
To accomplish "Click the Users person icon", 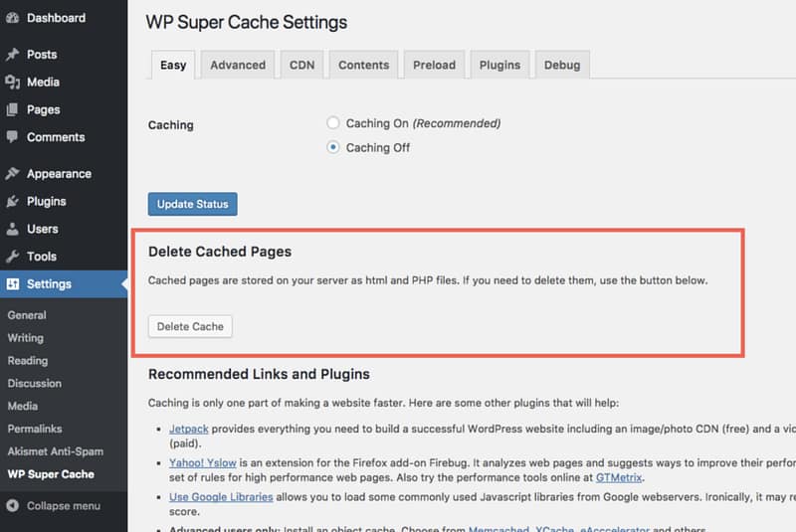I will coord(12,229).
